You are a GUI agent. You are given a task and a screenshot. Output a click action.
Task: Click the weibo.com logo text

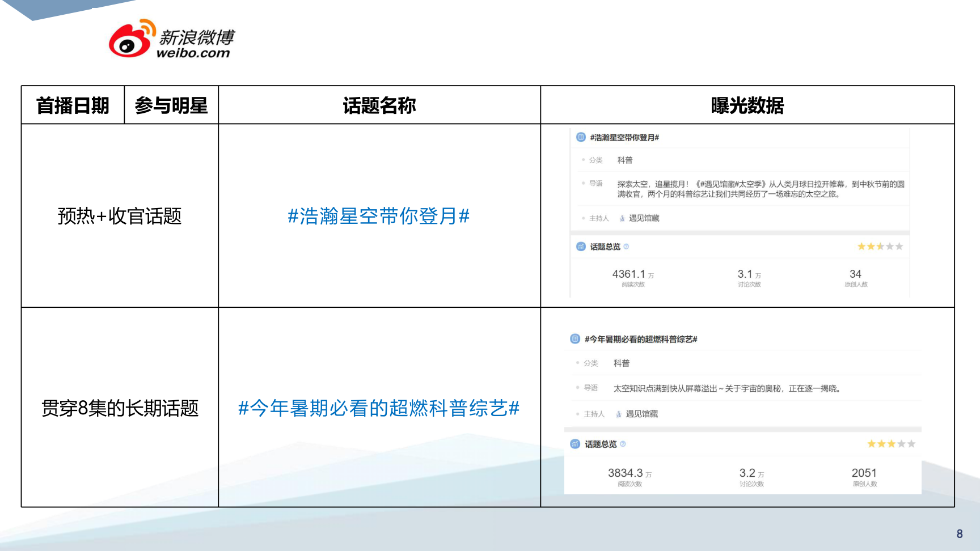[x=193, y=53]
